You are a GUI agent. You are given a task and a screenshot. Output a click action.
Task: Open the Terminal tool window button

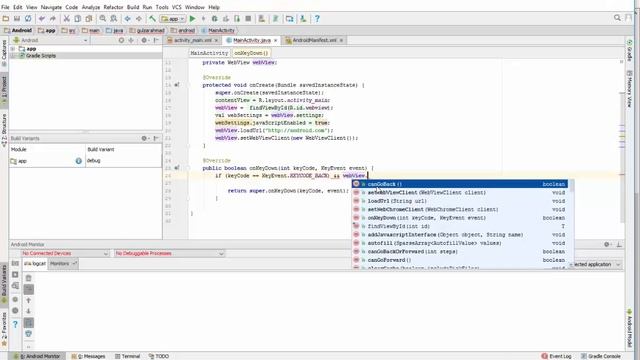click(127, 356)
